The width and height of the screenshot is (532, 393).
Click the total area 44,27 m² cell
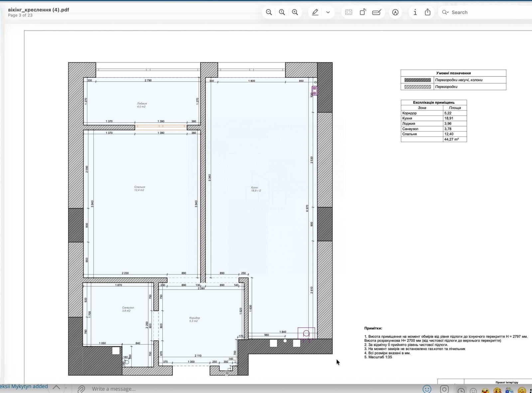(455, 140)
